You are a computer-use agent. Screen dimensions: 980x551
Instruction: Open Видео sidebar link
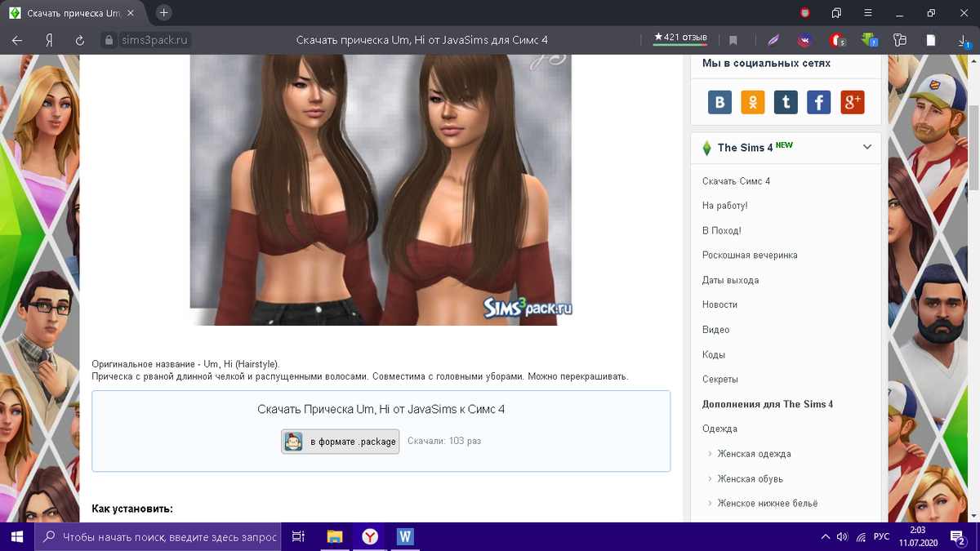tap(715, 330)
